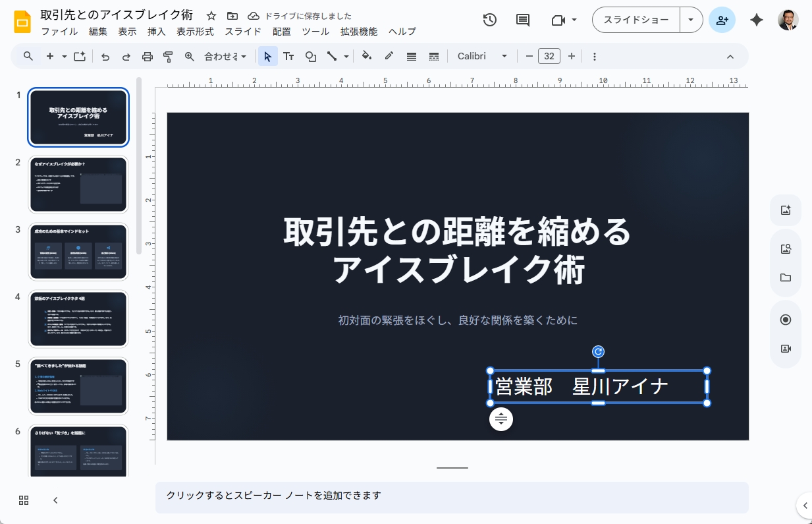Open image creation in the right sidebar
Screen dimensions: 812x524
pyautogui.click(x=785, y=210)
